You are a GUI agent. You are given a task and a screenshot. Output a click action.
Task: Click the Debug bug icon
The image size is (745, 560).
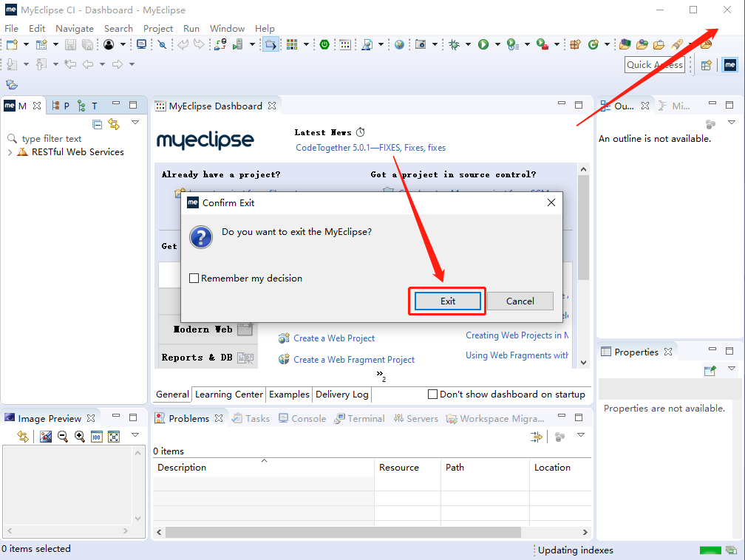(455, 44)
